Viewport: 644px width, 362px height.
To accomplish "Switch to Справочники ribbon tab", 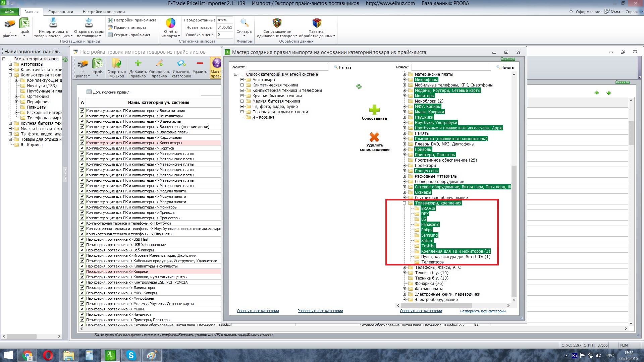I will pos(61,12).
